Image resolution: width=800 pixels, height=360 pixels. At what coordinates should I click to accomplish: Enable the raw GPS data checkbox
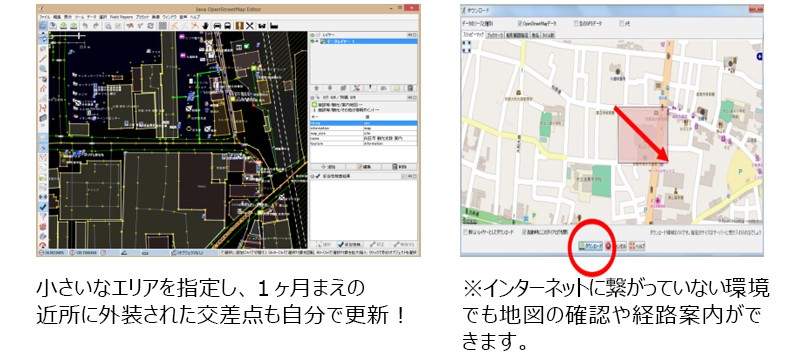pyautogui.click(x=576, y=23)
